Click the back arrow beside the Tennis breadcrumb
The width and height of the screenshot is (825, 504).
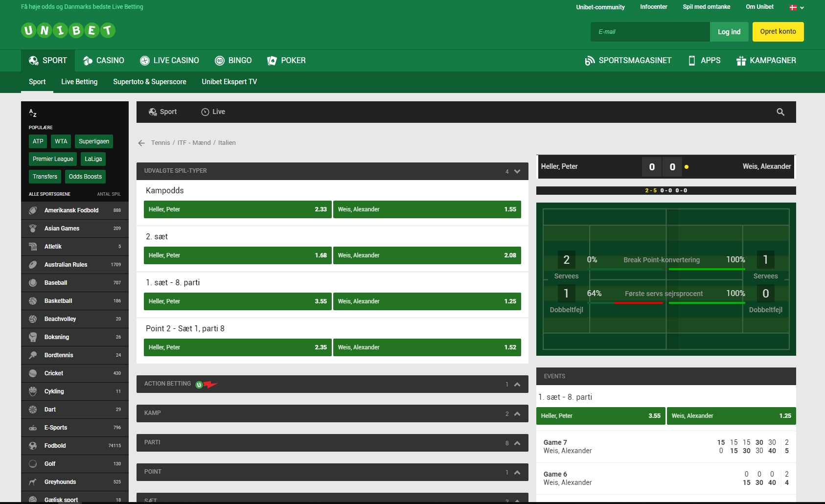point(141,143)
